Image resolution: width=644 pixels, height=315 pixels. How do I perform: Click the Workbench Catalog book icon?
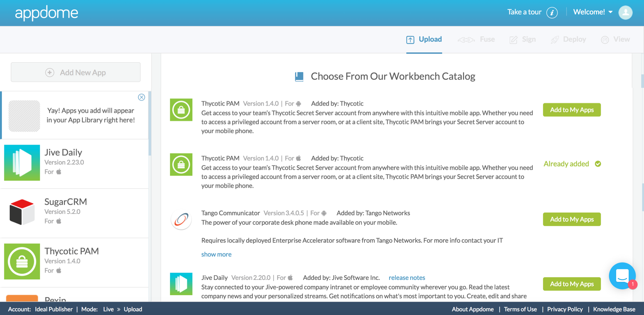click(x=299, y=77)
